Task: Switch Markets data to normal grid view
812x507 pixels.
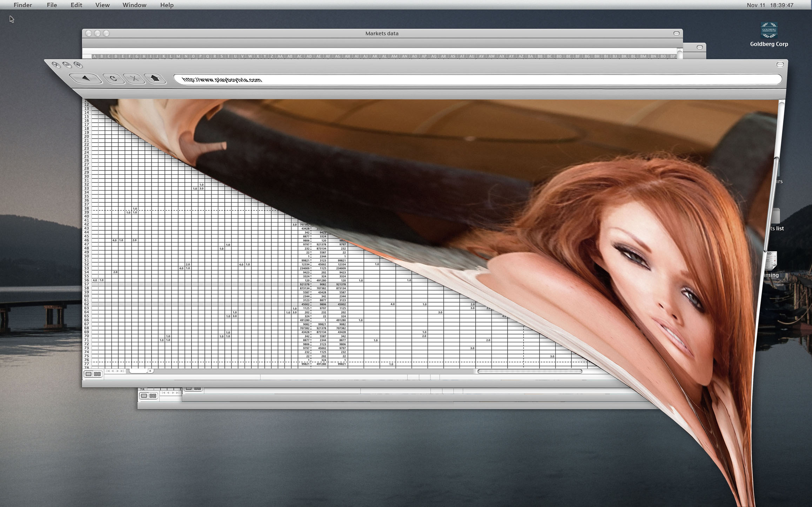Action: coord(89,374)
